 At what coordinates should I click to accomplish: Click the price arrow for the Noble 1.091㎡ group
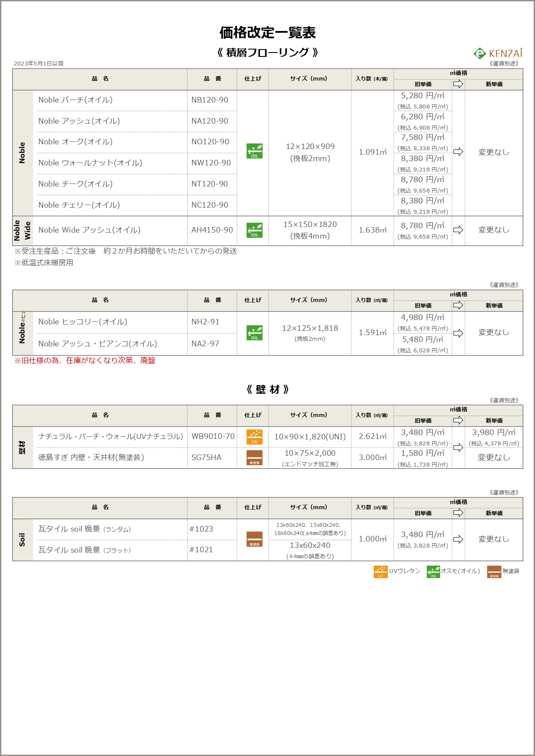458,152
